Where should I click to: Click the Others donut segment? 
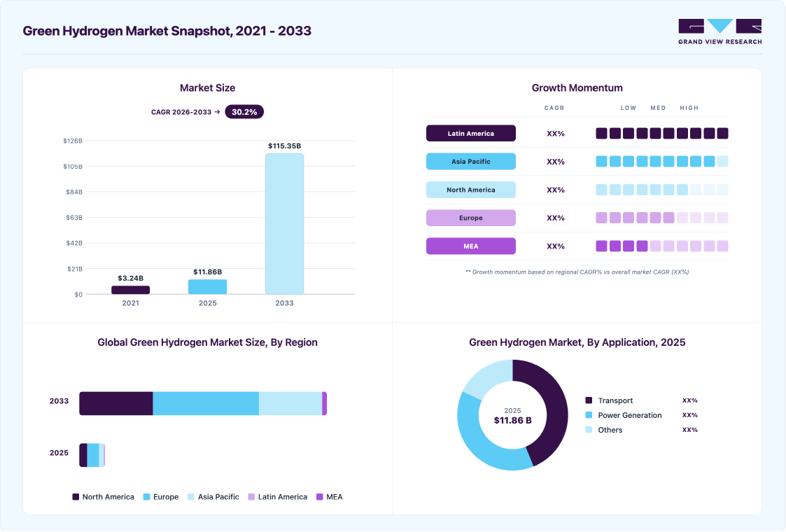(x=489, y=376)
